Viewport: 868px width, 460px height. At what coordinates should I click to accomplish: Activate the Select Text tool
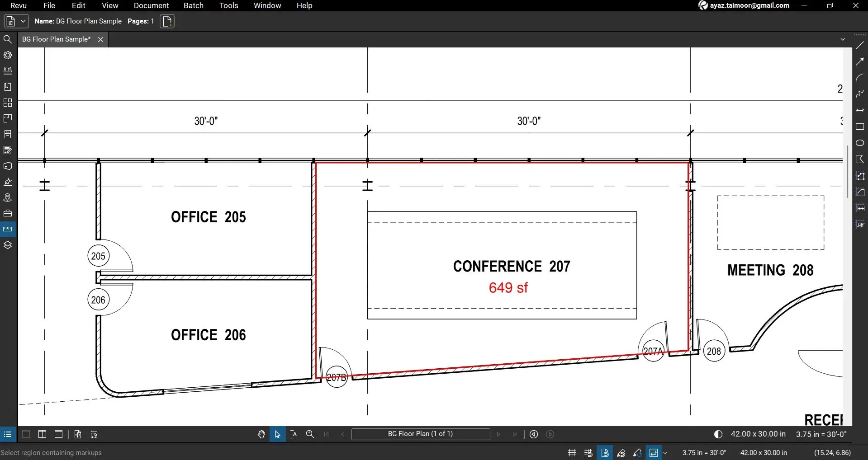point(294,434)
